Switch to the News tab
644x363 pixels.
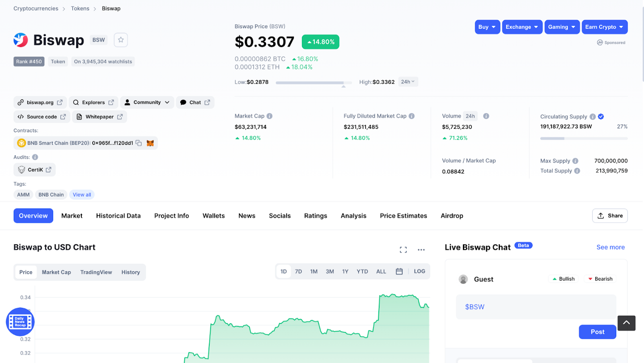click(247, 216)
